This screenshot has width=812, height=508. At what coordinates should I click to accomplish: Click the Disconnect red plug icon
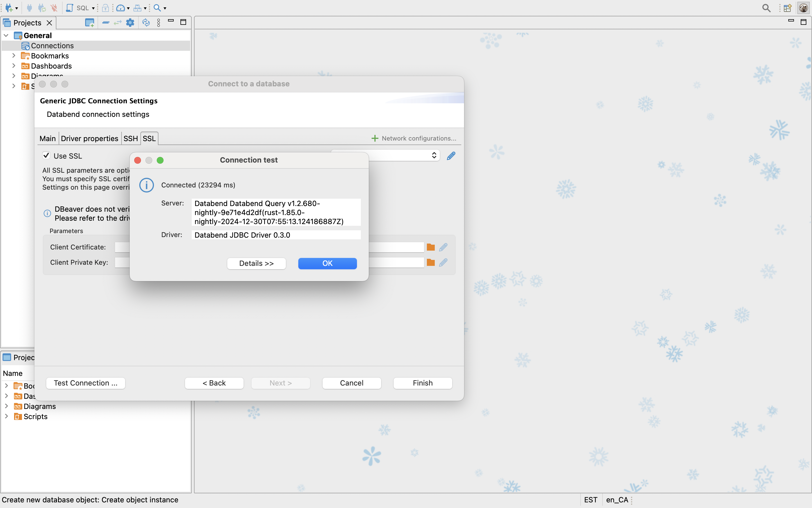point(54,8)
